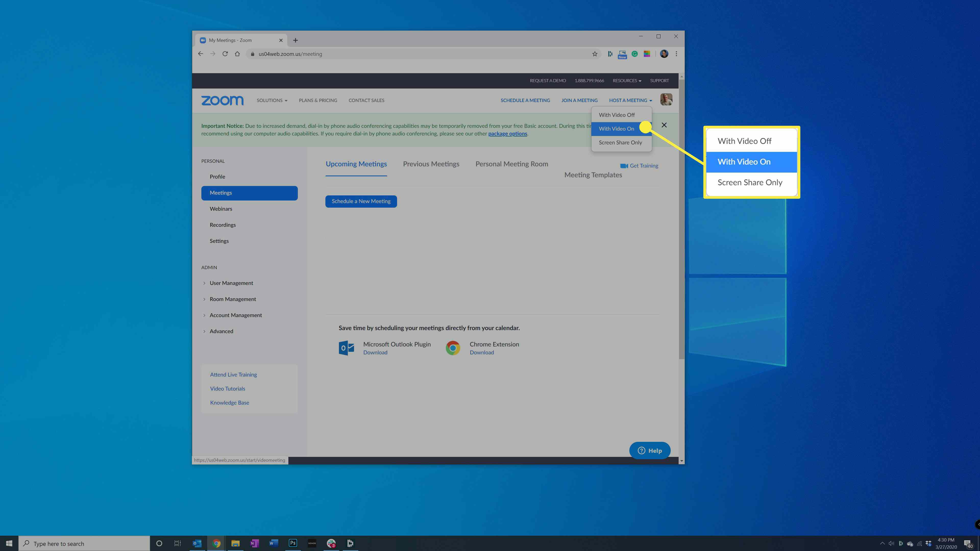Open the extension icon with the New badge
Viewport: 980px width, 551px height.
click(x=622, y=54)
